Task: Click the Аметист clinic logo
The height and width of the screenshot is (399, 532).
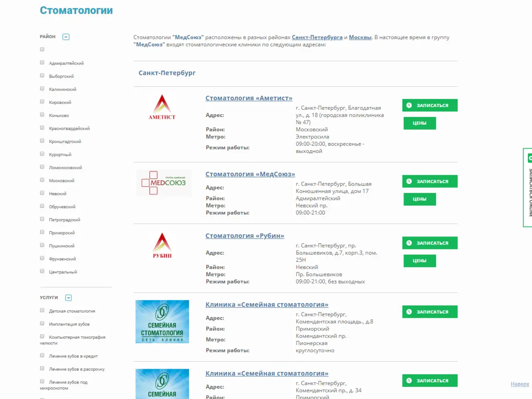Action: point(162,107)
